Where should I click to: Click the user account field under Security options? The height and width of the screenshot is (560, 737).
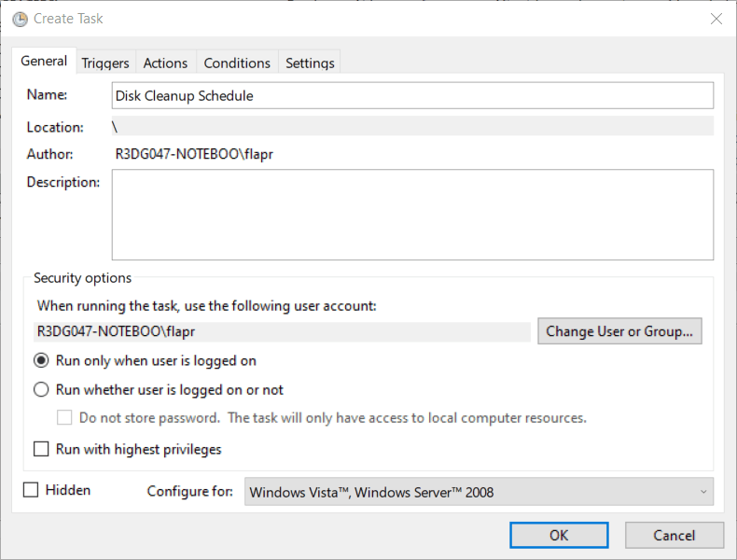click(282, 331)
